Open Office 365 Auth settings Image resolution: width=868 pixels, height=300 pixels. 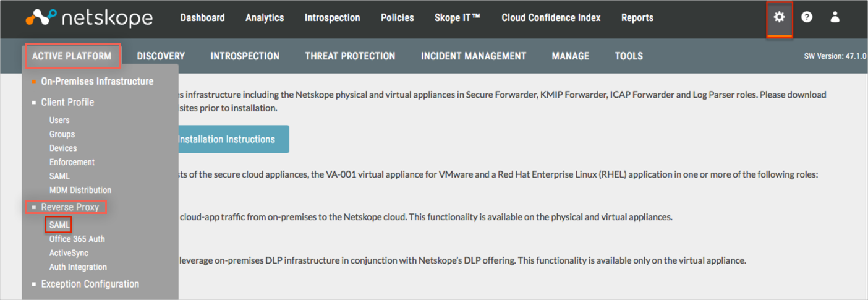pos(77,239)
